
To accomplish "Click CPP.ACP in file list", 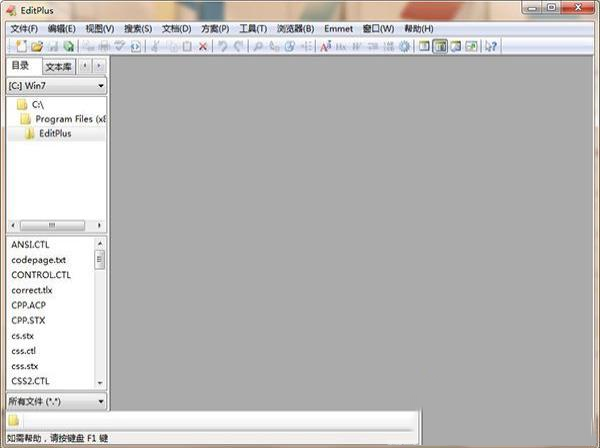I will coord(29,305).
